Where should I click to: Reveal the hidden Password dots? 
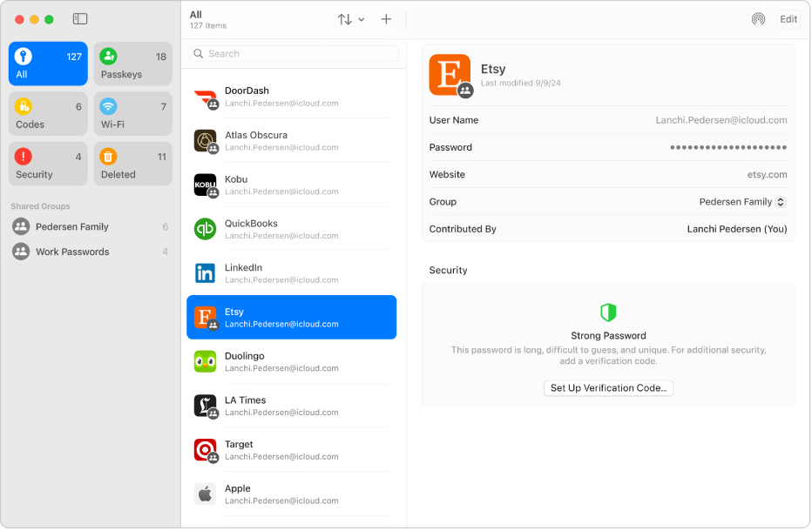[x=728, y=147]
